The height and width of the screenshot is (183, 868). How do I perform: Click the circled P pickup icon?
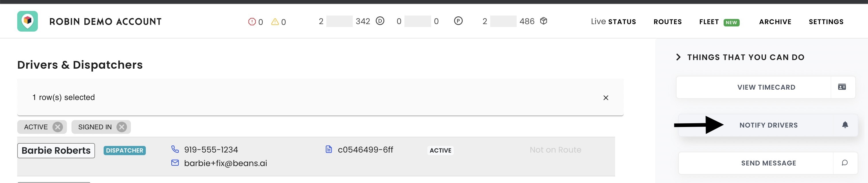[458, 21]
